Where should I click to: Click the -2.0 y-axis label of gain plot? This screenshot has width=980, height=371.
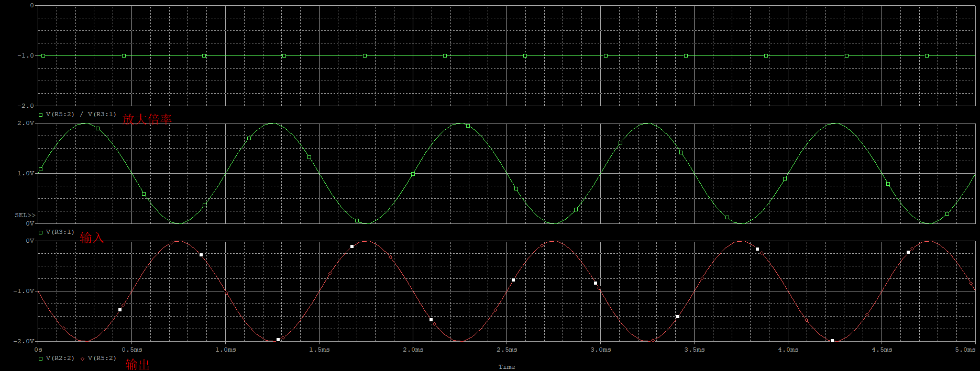pos(26,106)
